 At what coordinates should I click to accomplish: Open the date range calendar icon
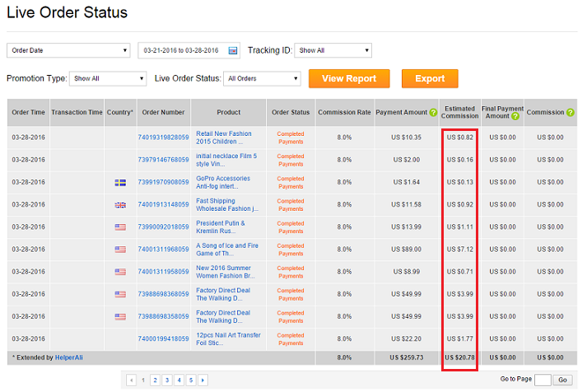click(233, 50)
